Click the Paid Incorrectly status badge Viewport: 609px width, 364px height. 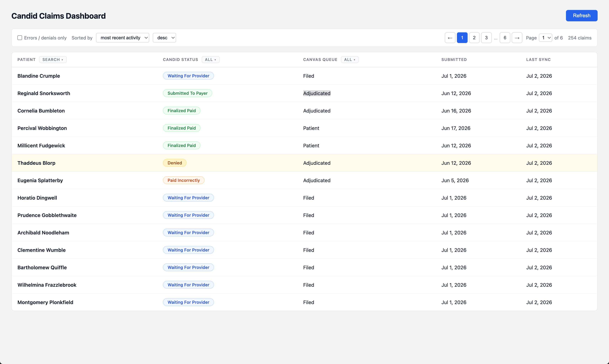point(184,180)
